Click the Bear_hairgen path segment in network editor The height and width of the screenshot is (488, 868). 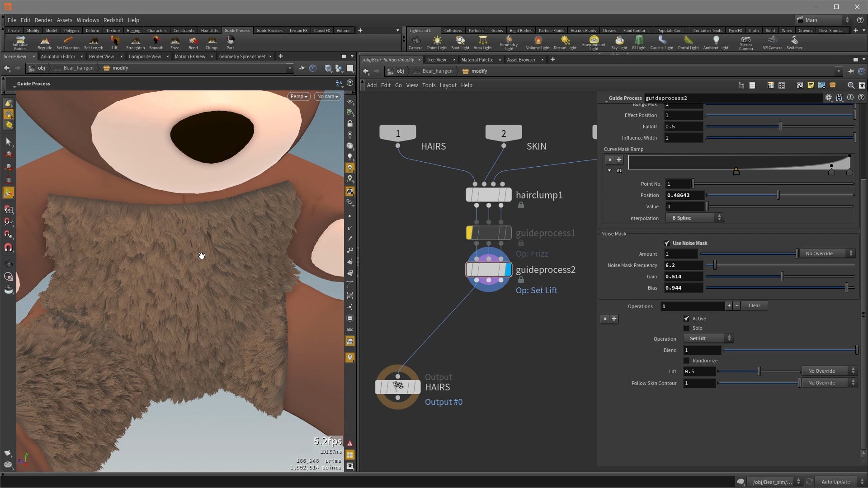coord(437,71)
